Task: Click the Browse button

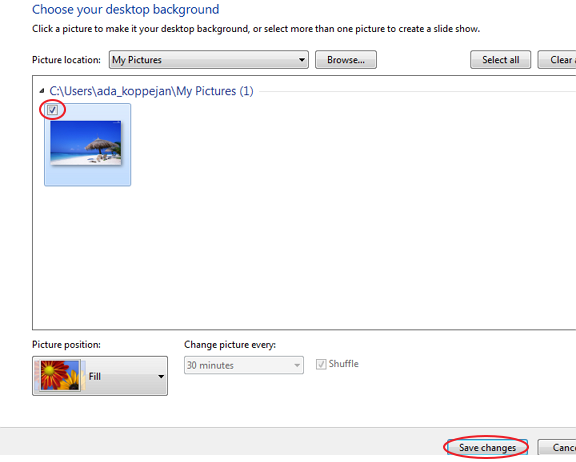Action: pyautogui.click(x=346, y=59)
